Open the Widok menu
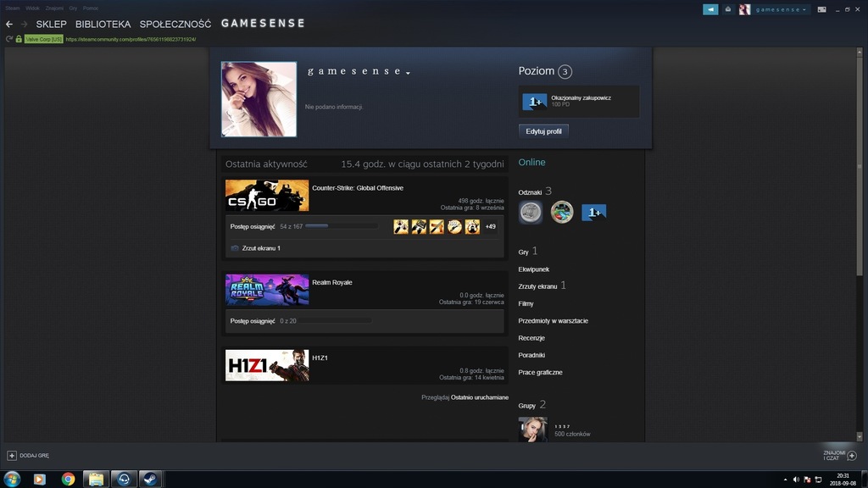 click(x=32, y=8)
